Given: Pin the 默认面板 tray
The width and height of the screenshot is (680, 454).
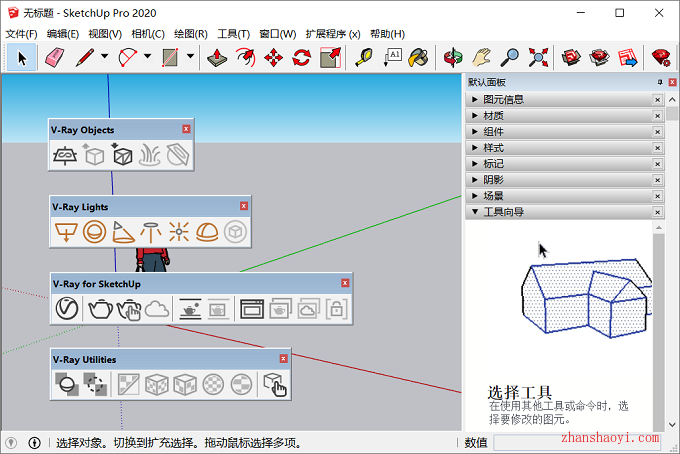Looking at the screenshot, I should [660, 82].
